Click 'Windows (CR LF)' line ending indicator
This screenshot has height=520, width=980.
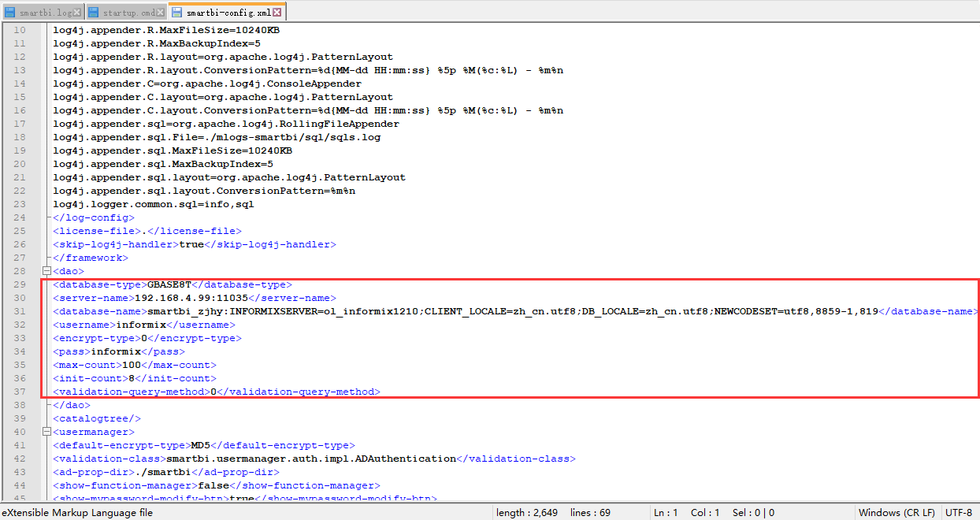(x=896, y=513)
